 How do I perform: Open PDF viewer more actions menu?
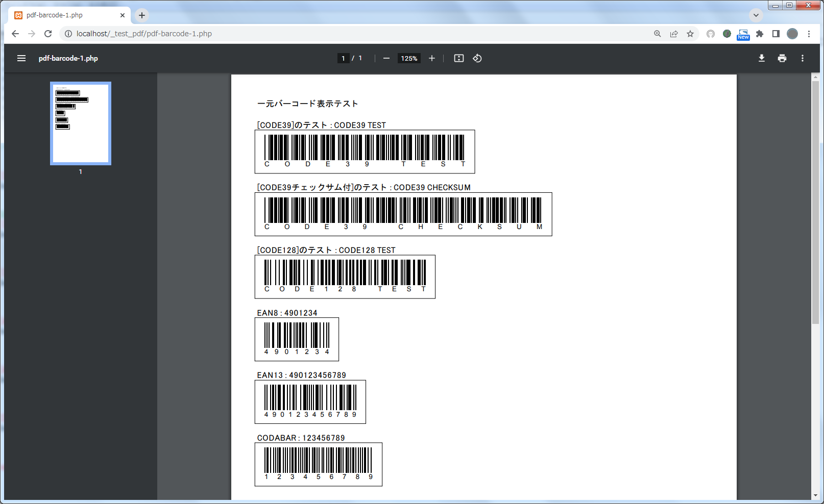pos(803,58)
